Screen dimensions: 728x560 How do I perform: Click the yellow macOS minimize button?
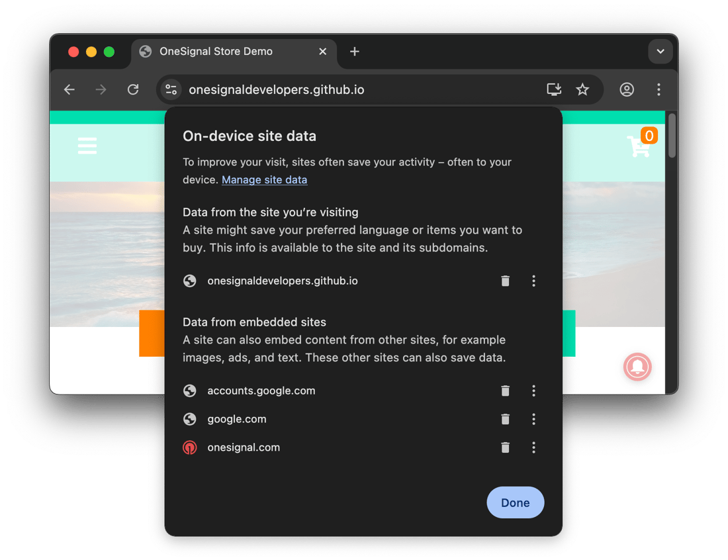[x=91, y=52]
